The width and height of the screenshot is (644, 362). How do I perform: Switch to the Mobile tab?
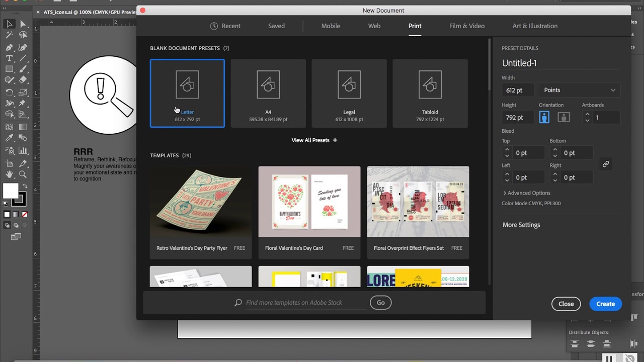pos(331,26)
